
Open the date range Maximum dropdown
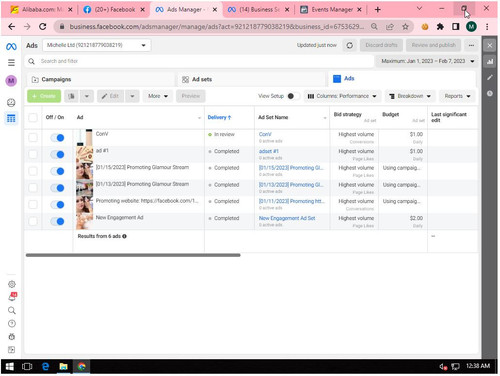(427, 61)
